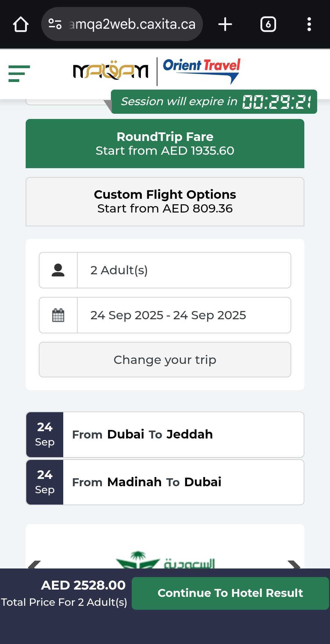Open site settings icon in address bar
Viewport: 330px width, 644px height.
point(55,24)
